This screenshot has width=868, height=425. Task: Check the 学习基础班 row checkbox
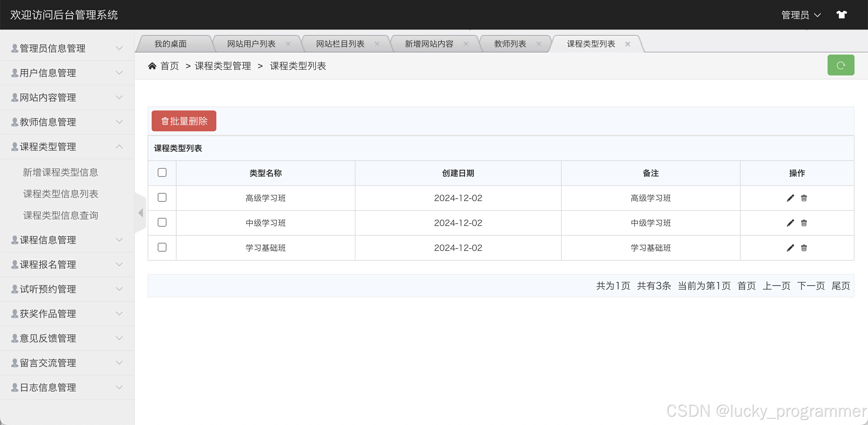162,247
